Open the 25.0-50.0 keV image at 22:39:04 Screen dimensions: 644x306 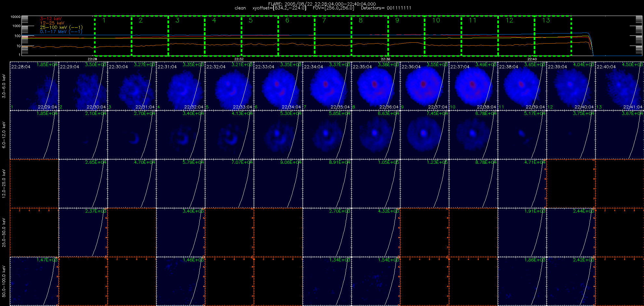571,232
